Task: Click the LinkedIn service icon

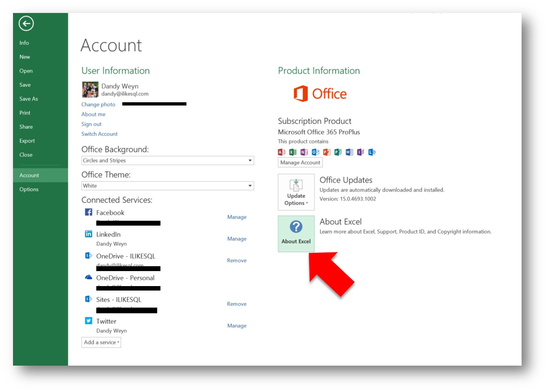Action: [89, 234]
